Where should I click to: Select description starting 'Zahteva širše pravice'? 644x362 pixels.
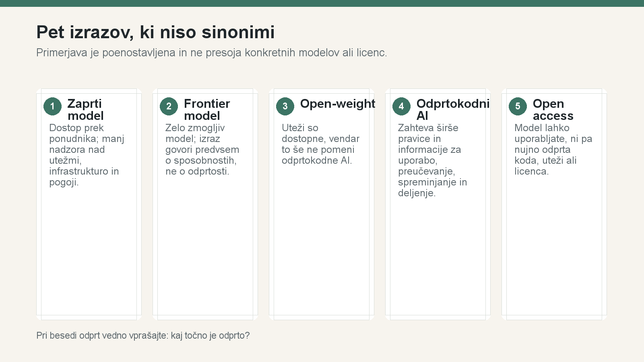pyautogui.click(x=433, y=160)
